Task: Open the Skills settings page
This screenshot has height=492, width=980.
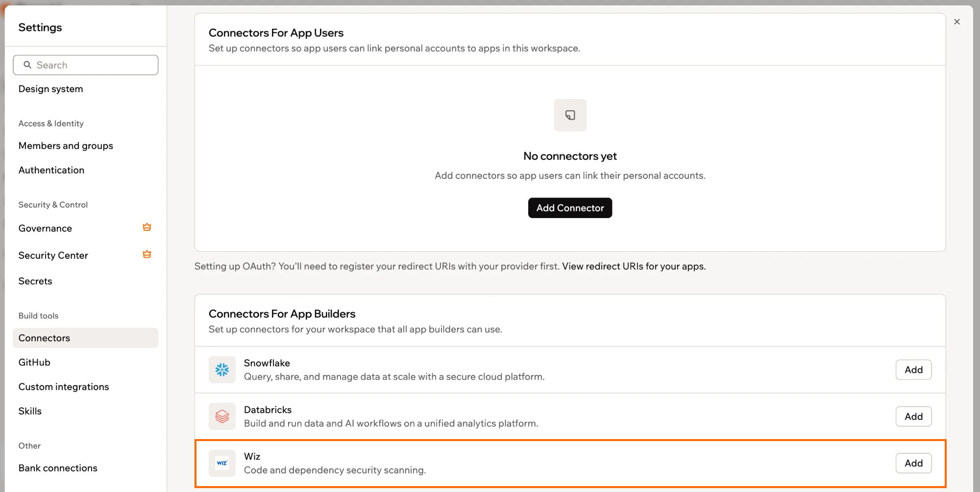Action: [30, 411]
